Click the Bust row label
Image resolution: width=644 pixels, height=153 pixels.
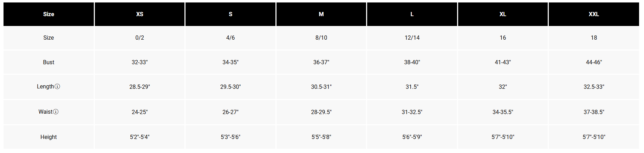[48, 62]
